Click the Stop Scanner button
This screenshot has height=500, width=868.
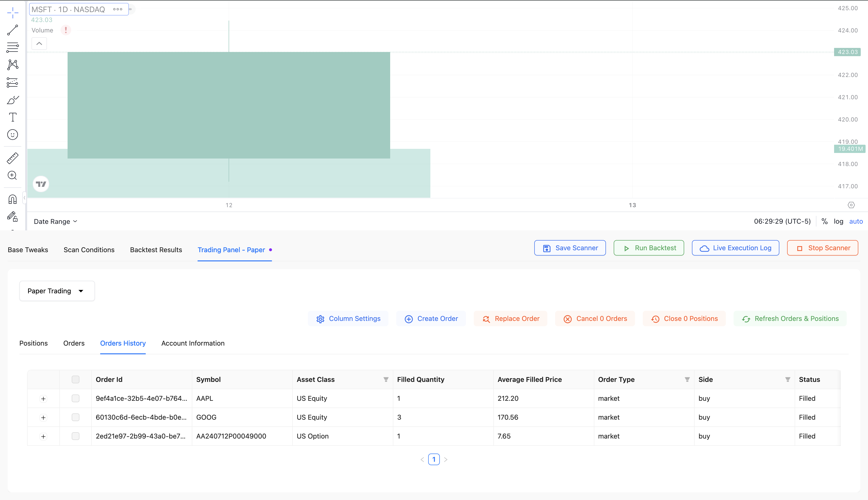tap(823, 248)
